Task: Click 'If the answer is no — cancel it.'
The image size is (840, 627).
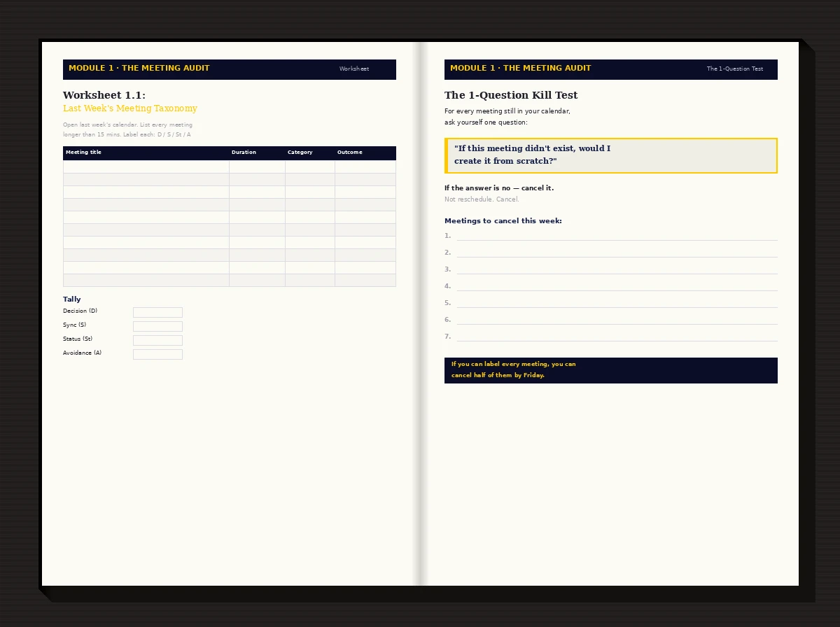Action: (x=499, y=188)
